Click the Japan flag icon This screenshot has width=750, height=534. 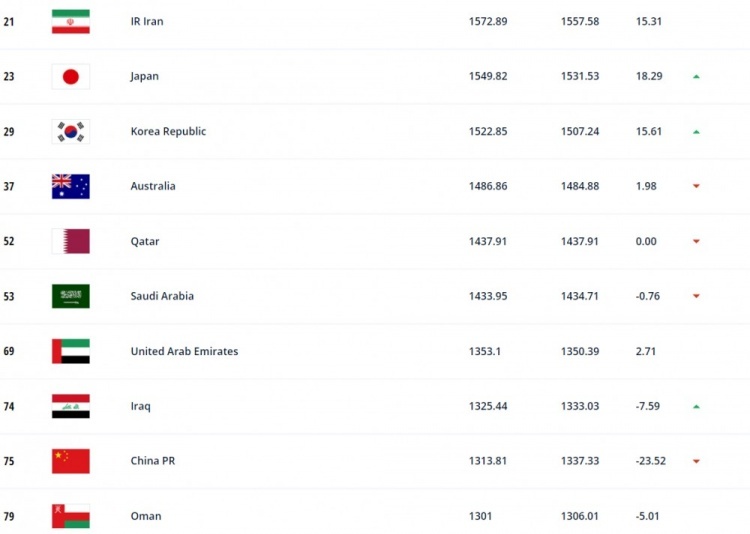[71, 77]
